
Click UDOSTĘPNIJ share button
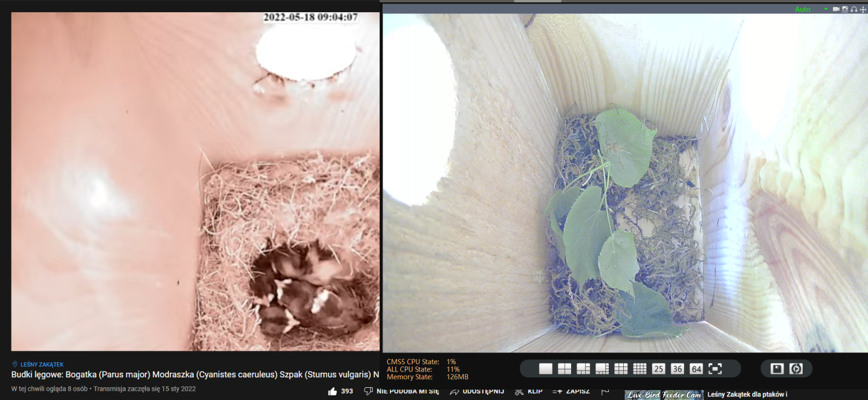tap(477, 391)
